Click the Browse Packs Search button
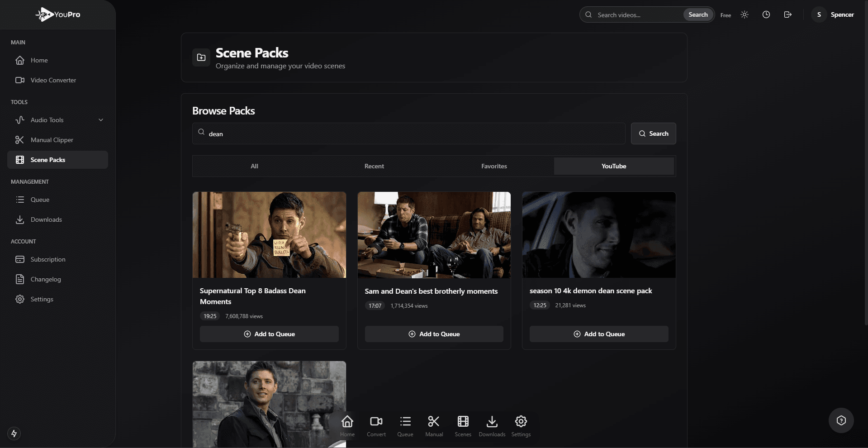Image resolution: width=868 pixels, height=448 pixels. 654,133
